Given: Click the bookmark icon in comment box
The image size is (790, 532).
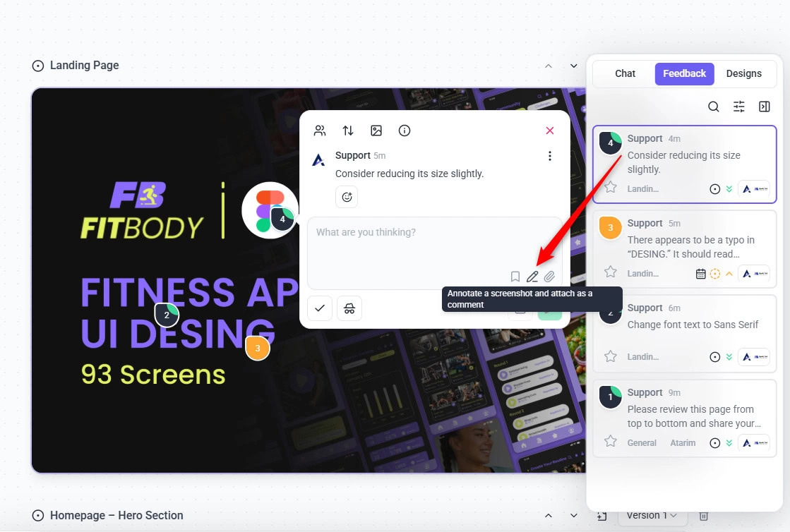Looking at the screenshot, I should click(x=515, y=277).
